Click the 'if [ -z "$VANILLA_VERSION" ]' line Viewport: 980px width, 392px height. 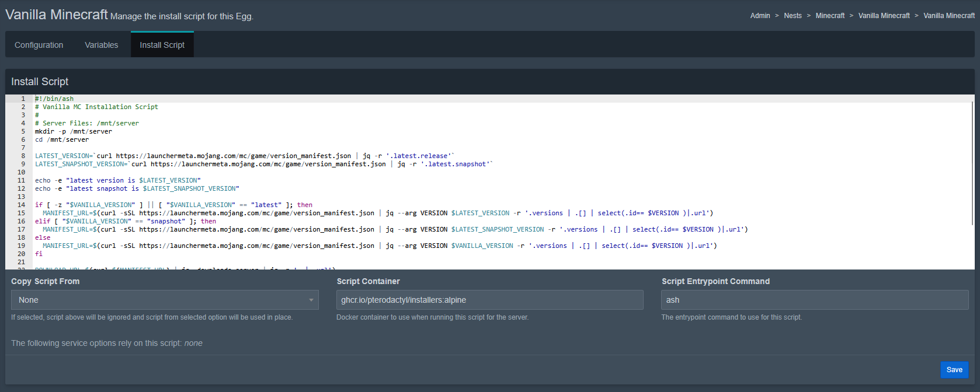pos(174,205)
